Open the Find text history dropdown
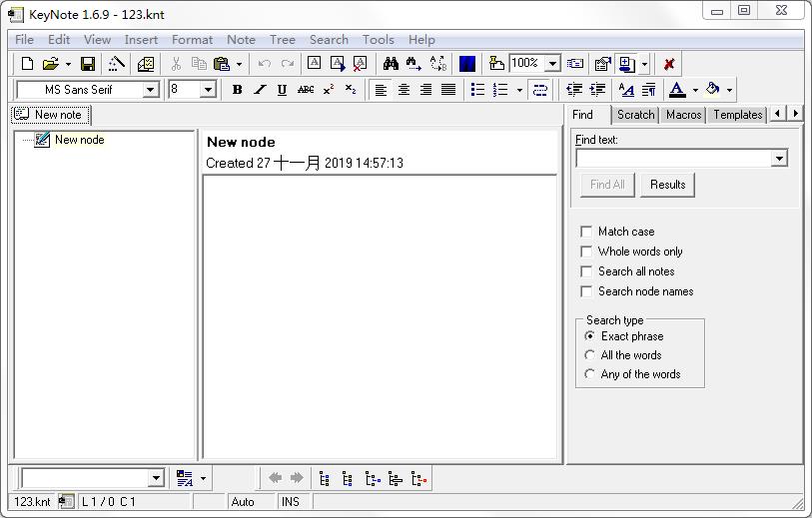Screen dimensions: 812x518 point(779,159)
